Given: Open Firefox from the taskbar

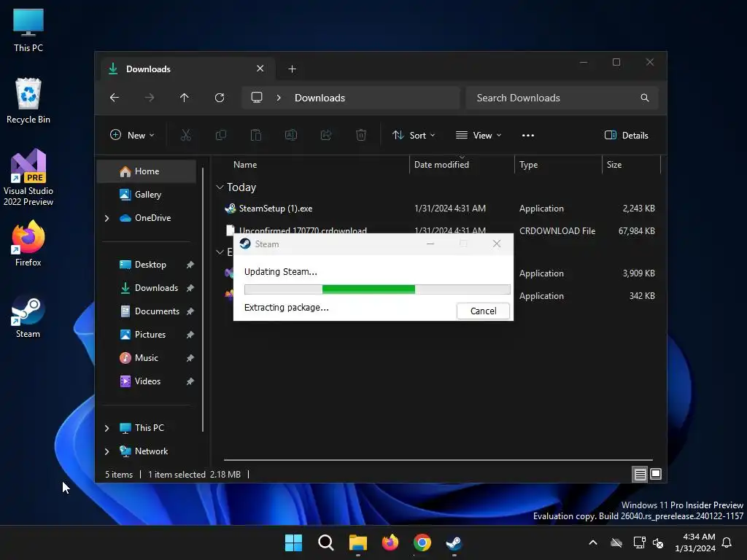Looking at the screenshot, I should point(390,542).
